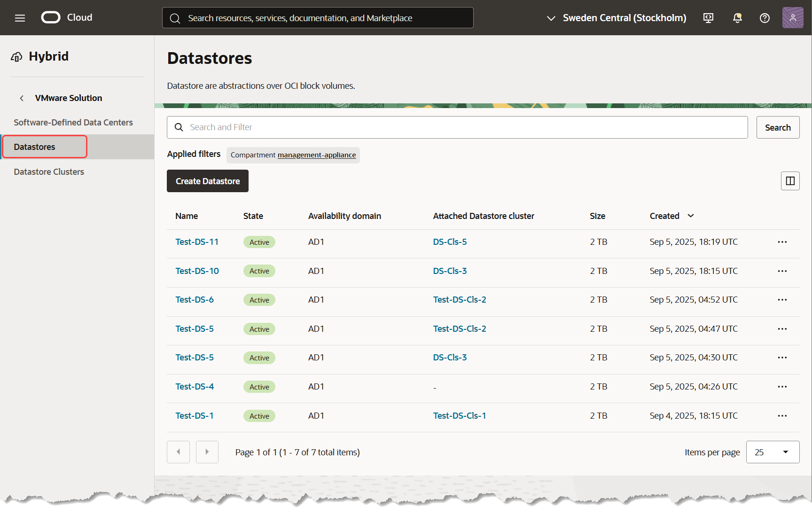812x507 pixels.
Task: Click the Create Datastore button
Action: point(207,181)
